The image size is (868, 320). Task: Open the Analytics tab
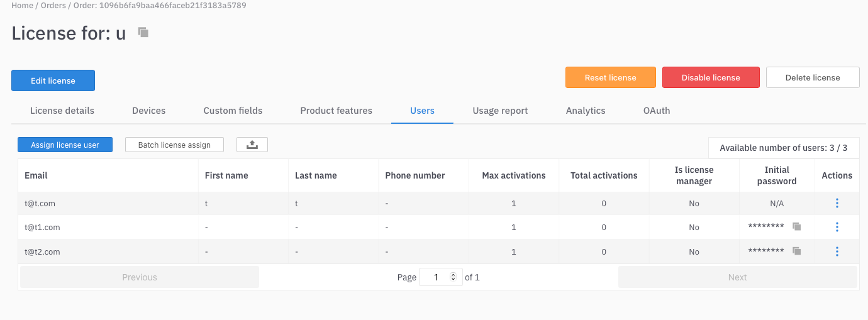tap(585, 111)
